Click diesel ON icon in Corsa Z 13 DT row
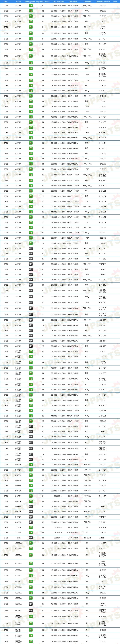 31,507
